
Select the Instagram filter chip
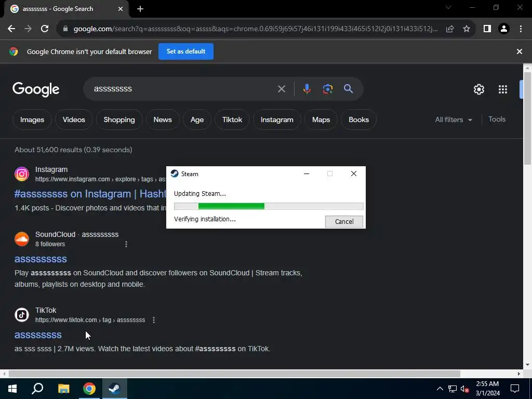pos(277,120)
